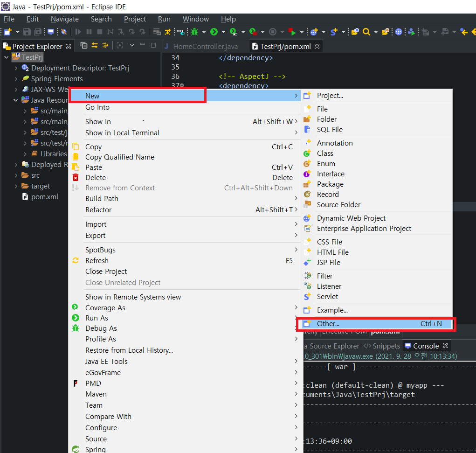
Task: Choose Servlet in the New submenu
Action: [376, 297]
